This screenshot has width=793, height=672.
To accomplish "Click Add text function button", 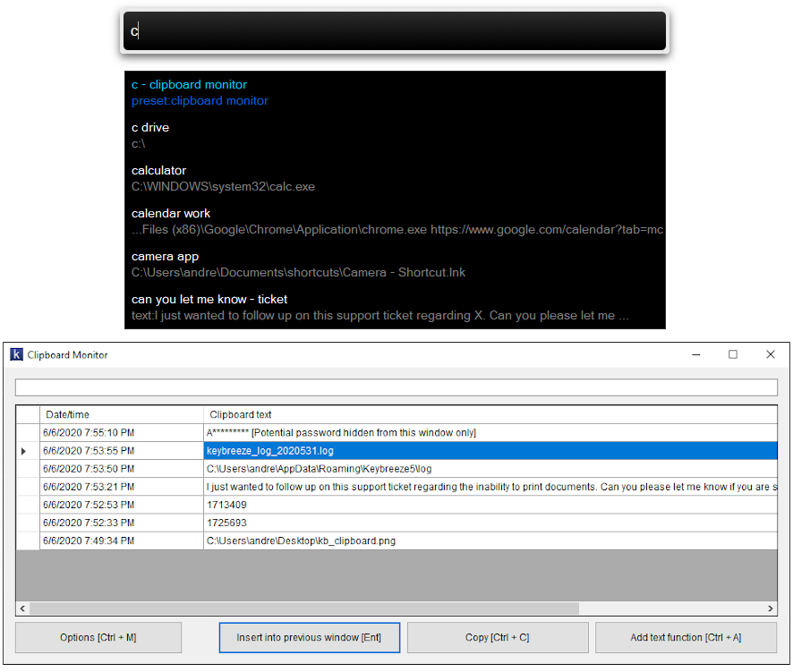I will click(686, 638).
